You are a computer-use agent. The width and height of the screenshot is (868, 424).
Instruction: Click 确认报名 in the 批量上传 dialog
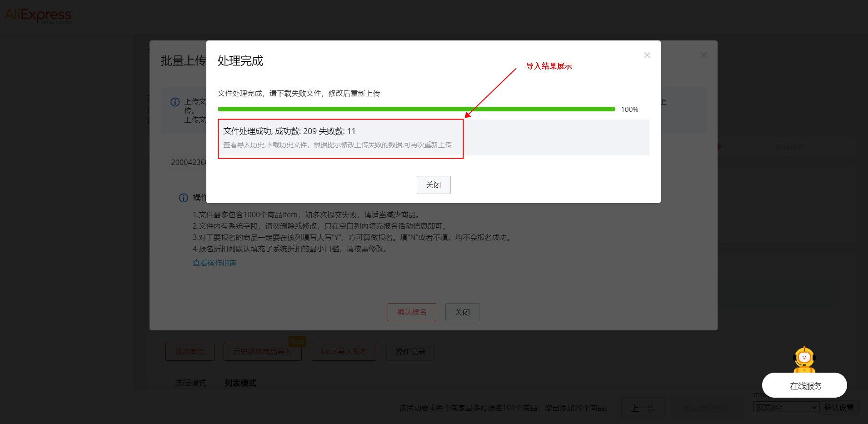pyautogui.click(x=412, y=312)
